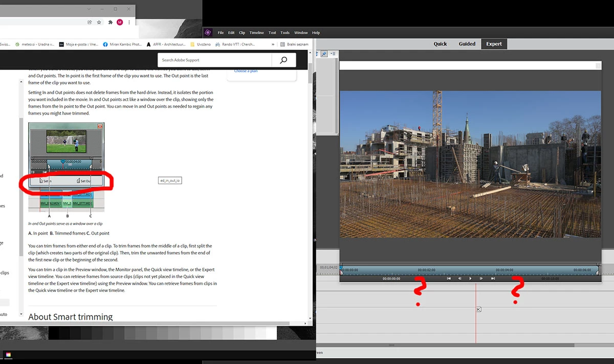614x364 pixels.
Task: Switch to the Guided view tab
Action: click(467, 44)
